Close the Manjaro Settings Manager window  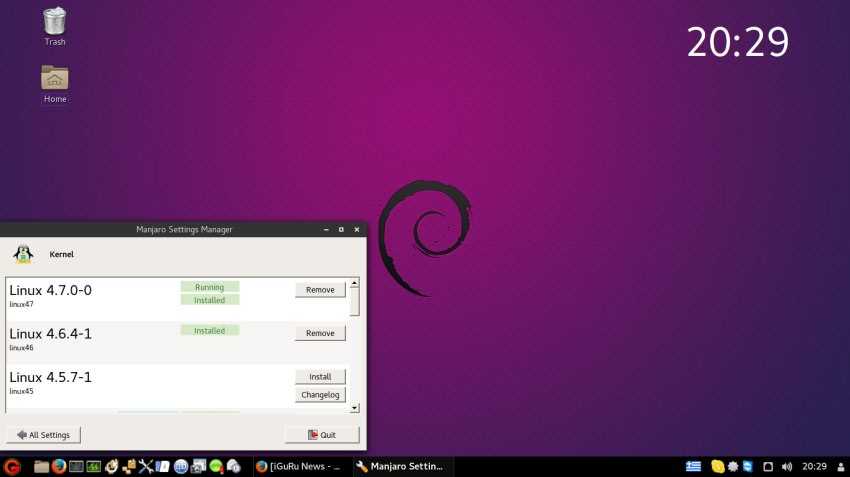click(x=357, y=229)
